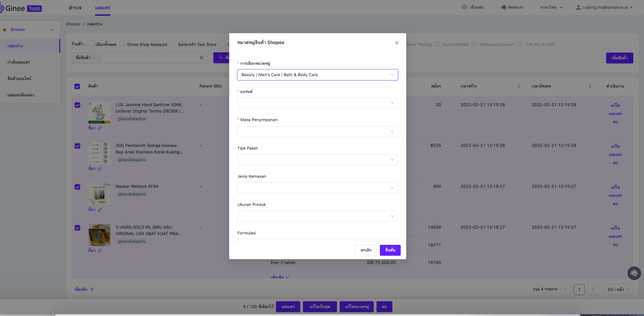Image resolution: width=644 pixels, height=316 pixels.
Task: Click the bulk edit button in bottom bar
Action: tap(320, 307)
